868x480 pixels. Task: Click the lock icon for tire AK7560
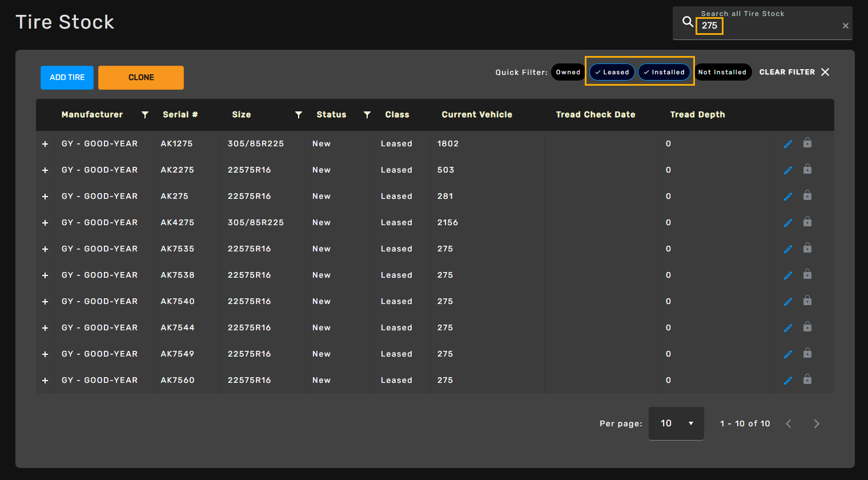tap(807, 380)
